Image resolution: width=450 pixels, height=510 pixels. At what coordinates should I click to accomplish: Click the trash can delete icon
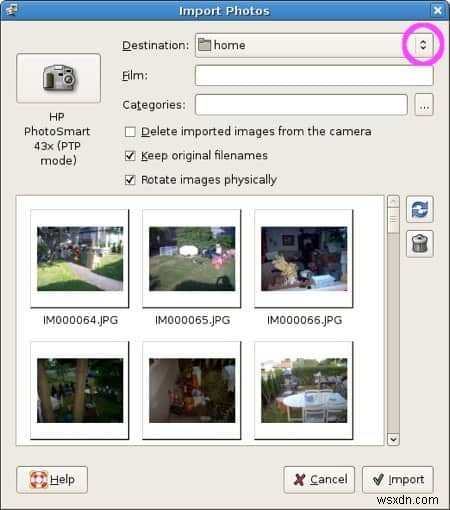pos(420,243)
